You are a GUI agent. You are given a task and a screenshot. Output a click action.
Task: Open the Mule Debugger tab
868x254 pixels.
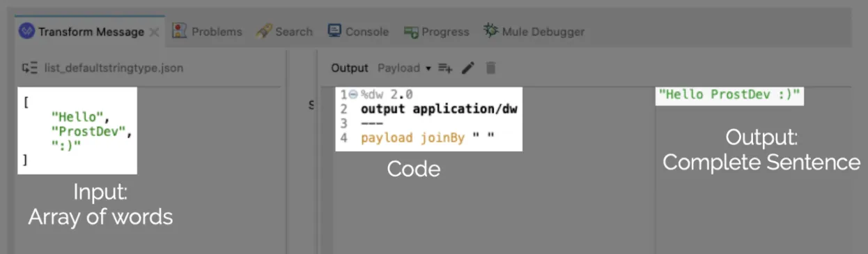click(534, 31)
